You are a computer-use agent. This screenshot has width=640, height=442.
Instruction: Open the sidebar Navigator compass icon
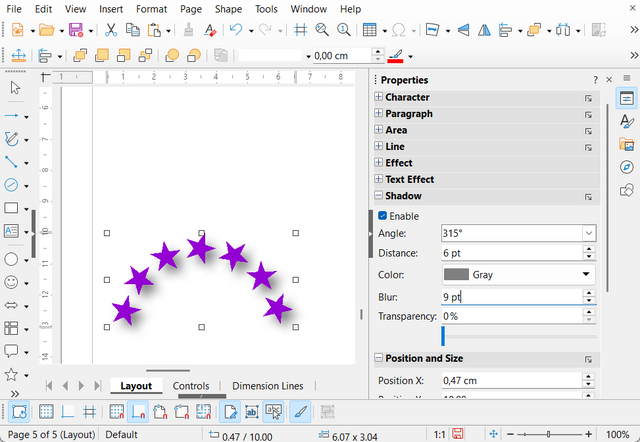[x=627, y=167]
